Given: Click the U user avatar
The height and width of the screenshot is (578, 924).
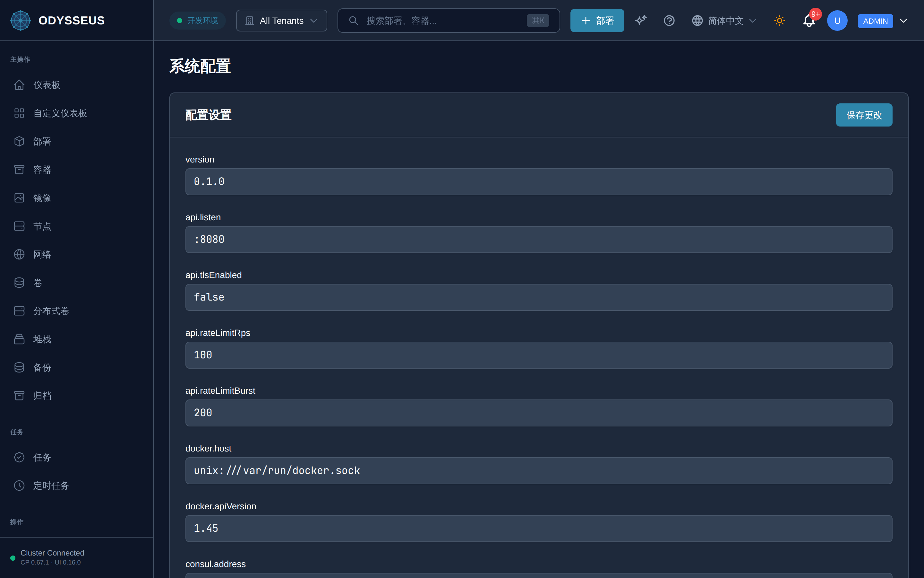Looking at the screenshot, I should click(837, 21).
